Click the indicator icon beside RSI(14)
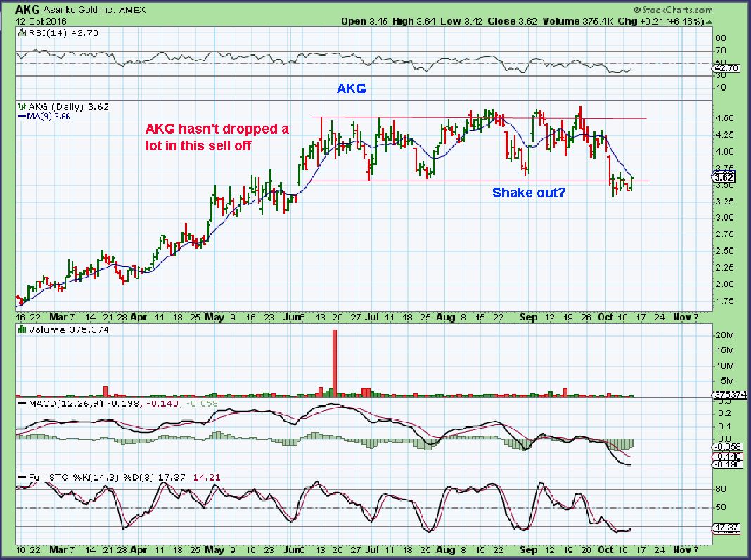Screen dimensions: 751x560 tap(22, 32)
